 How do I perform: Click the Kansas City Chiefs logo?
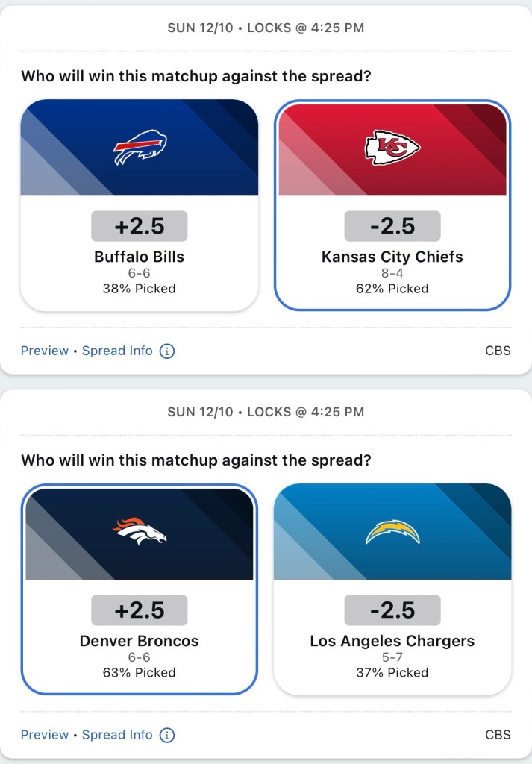click(x=392, y=148)
